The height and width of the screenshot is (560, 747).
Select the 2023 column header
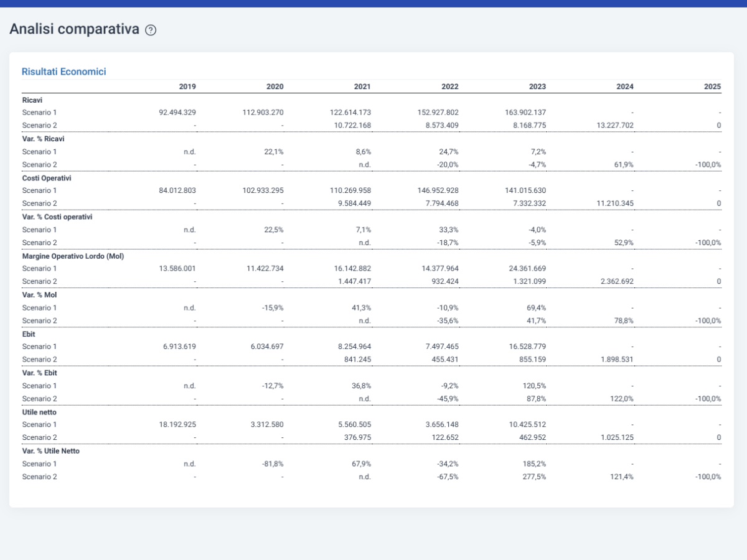[538, 86]
